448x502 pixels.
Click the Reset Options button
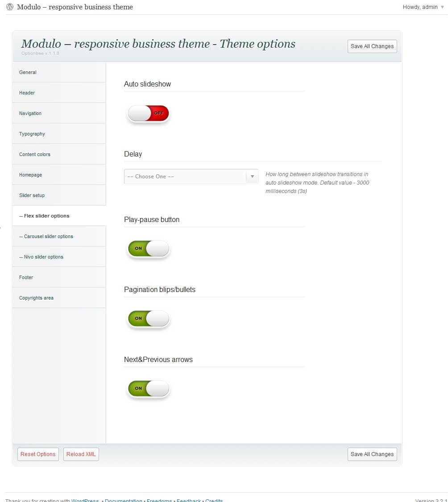pyautogui.click(x=38, y=454)
